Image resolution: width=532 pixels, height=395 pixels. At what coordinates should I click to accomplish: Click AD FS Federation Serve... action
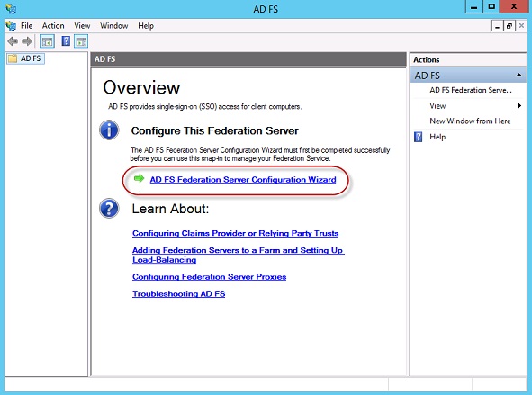tap(470, 90)
